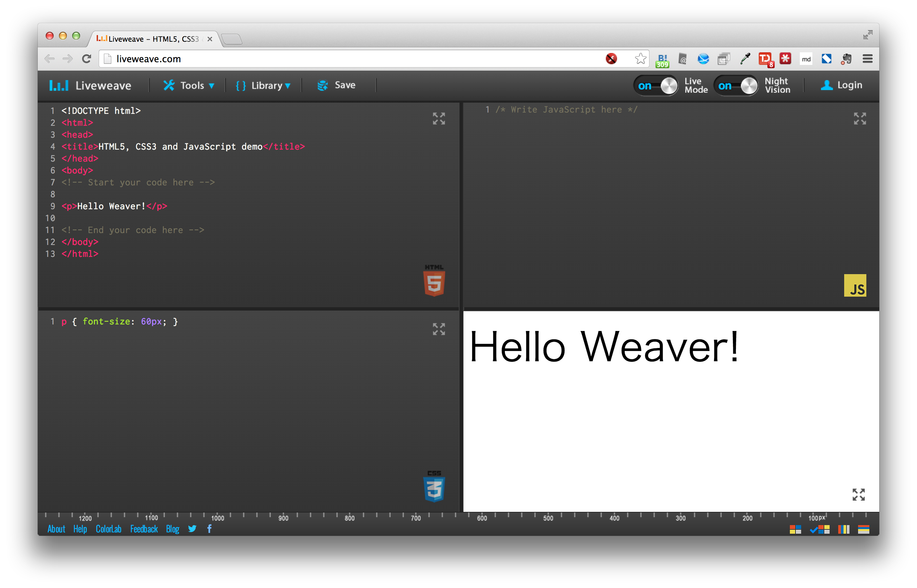Open the ColorLab link in footer
The height and width of the screenshot is (588, 917).
click(x=109, y=529)
